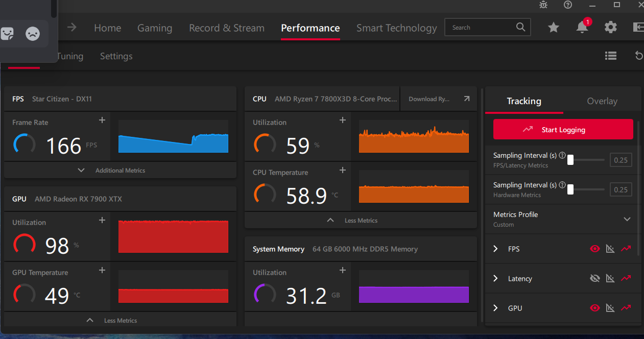Click the info icon for Hardware Metrics Sampling Interval
Image resolution: width=644 pixels, height=339 pixels.
tap(562, 185)
